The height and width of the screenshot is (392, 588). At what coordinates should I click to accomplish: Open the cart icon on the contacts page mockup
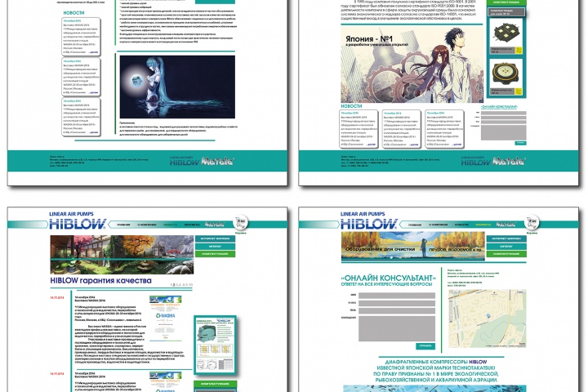point(532,222)
